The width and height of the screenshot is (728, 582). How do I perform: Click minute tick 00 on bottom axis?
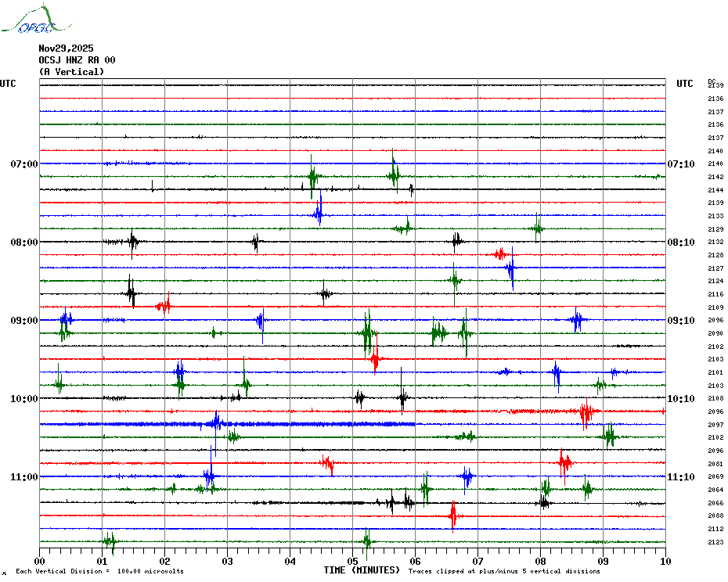tap(40, 562)
